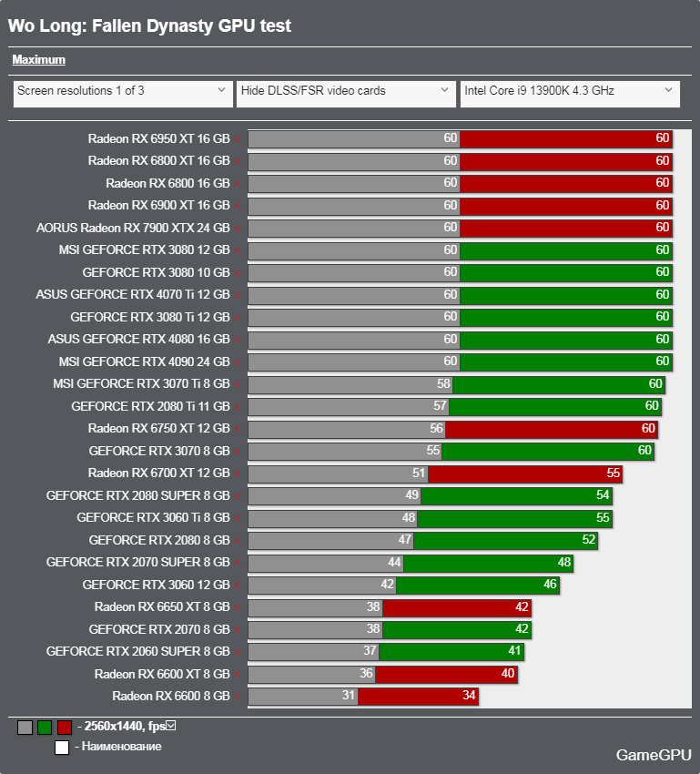Remove Radeon RX 6600 XT row X
Image resolution: width=700 pixels, height=774 pixels.
237,676
